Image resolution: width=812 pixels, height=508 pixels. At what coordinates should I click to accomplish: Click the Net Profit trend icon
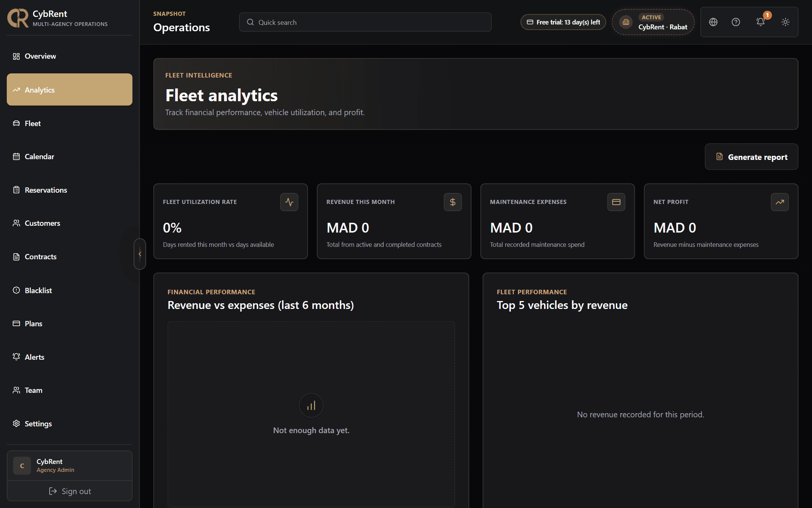coord(780,202)
